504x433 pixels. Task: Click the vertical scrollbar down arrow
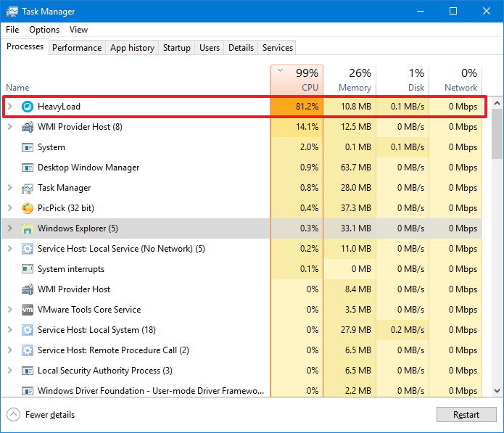point(497,390)
